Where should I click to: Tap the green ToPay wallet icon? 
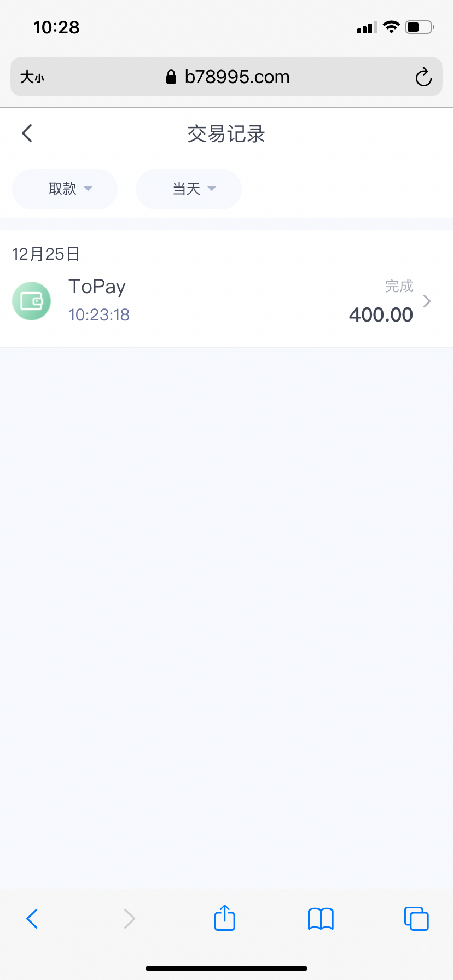point(32,301)
